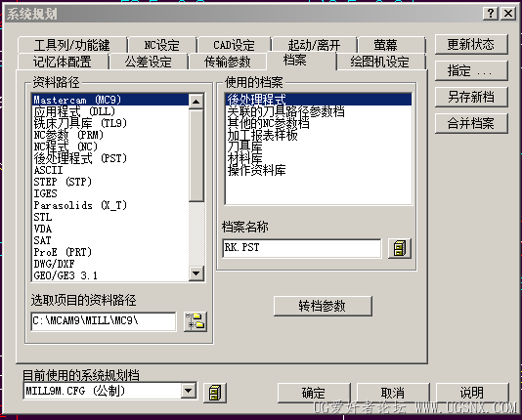522x420 pixels.
Task: Select 关联的刀具路径参数档 in used files list
Action: pyautogui.click(x=319, y=111)
